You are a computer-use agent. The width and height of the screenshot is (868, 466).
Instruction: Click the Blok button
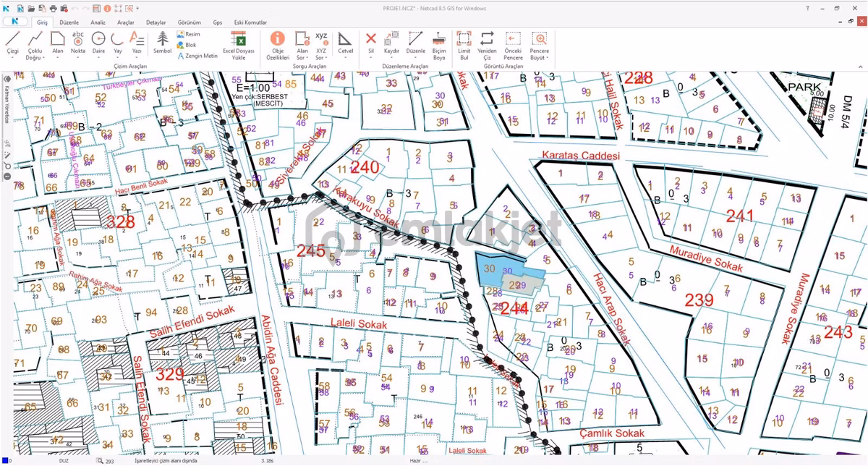tap(187, 45)
